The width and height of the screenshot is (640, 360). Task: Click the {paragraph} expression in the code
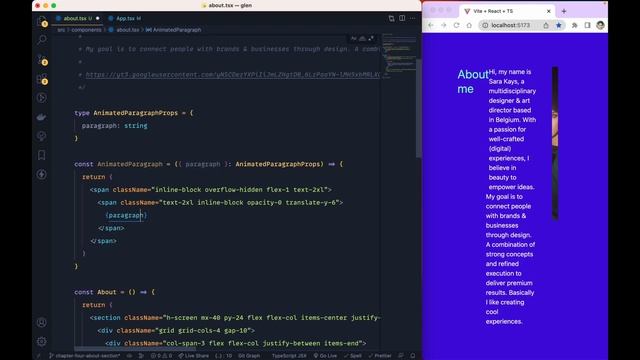[126, 215]
